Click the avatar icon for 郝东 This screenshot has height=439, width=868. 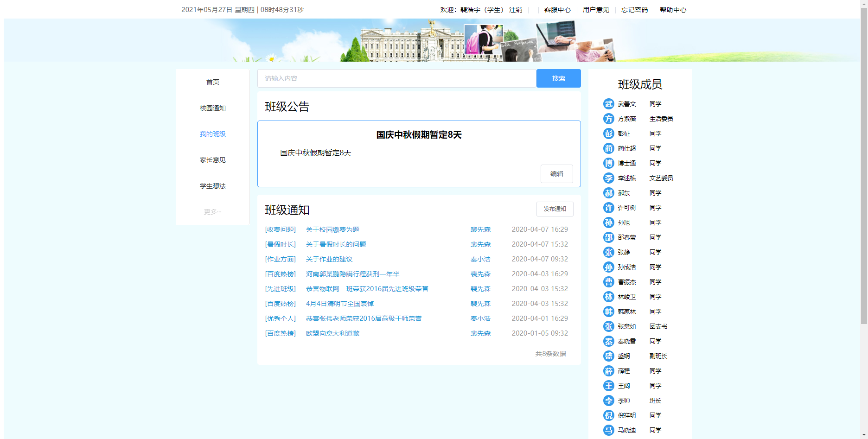tap(608, 193)
